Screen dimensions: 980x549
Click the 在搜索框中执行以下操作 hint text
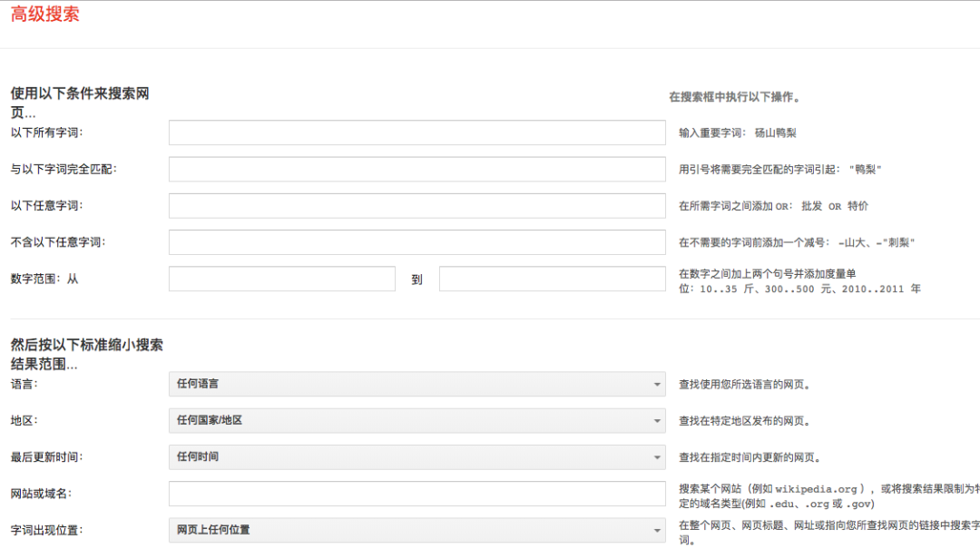pos(734,97)
